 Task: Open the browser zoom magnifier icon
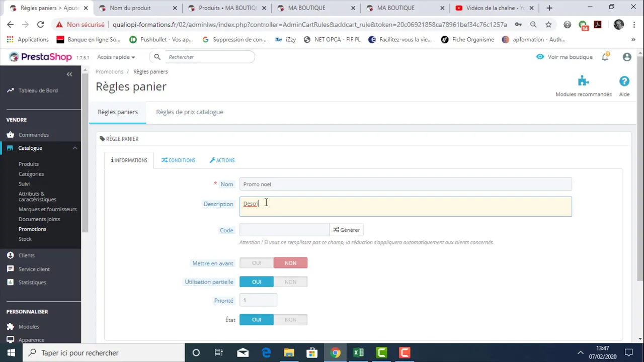(533, 25)
